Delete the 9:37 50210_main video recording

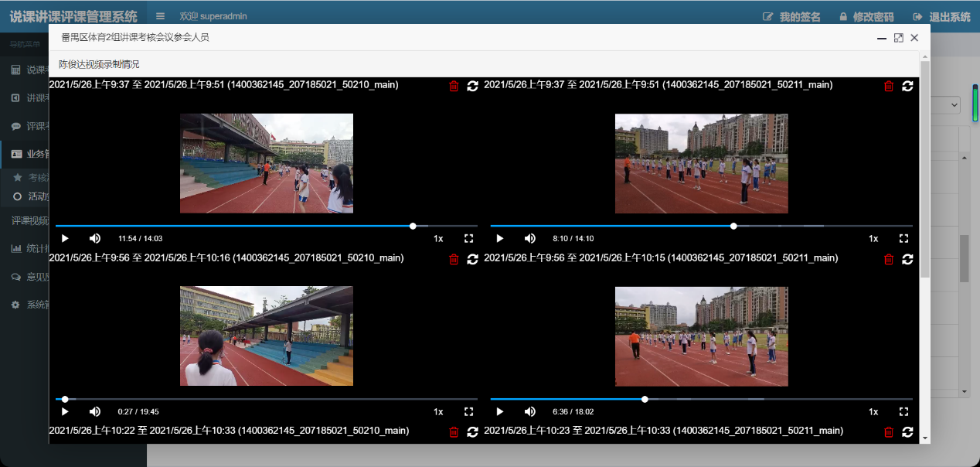(454, 86)
